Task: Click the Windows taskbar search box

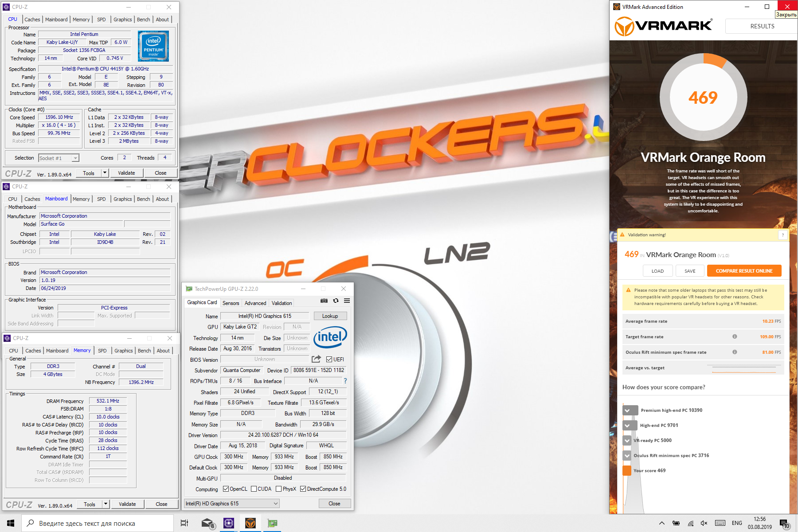Action: tap(98, 523)
